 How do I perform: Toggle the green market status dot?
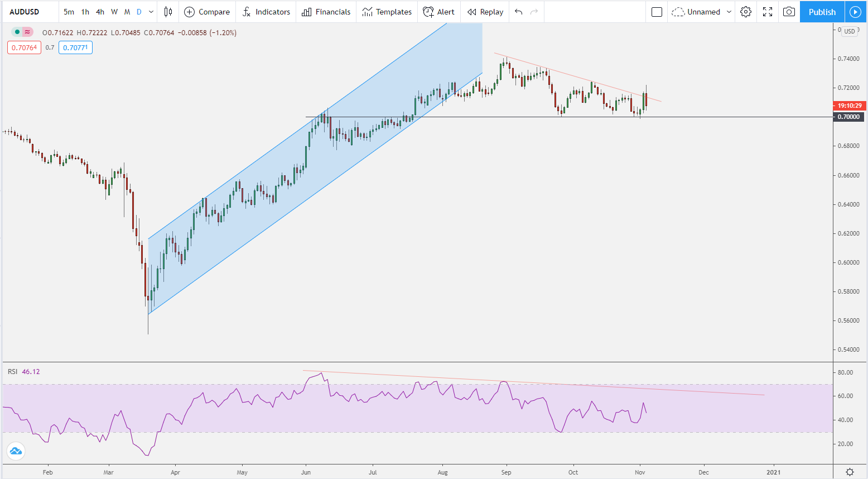17,32
